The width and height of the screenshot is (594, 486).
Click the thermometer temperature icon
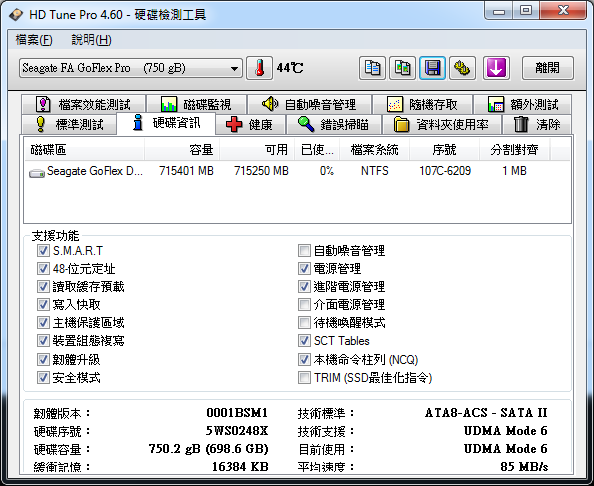[x=259, y=68]
